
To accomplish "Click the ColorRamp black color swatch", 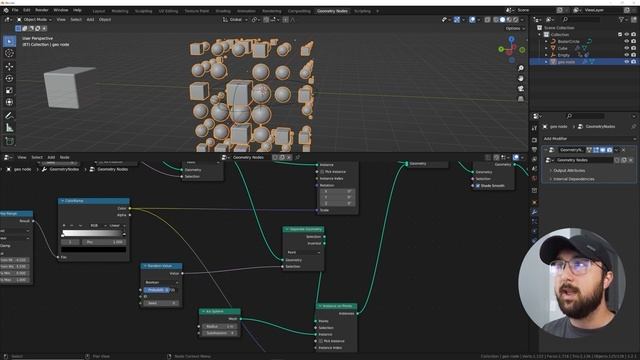I will pos(93,249).
